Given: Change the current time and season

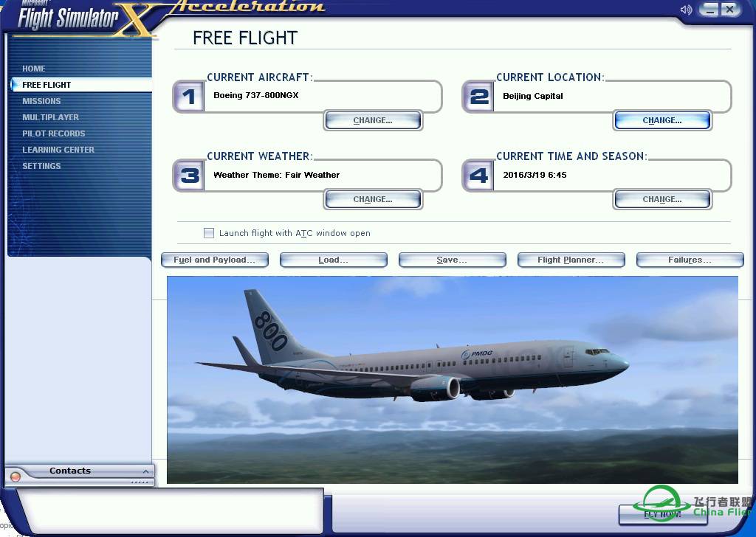Looking at the screenshot, I should pos(662,199).
